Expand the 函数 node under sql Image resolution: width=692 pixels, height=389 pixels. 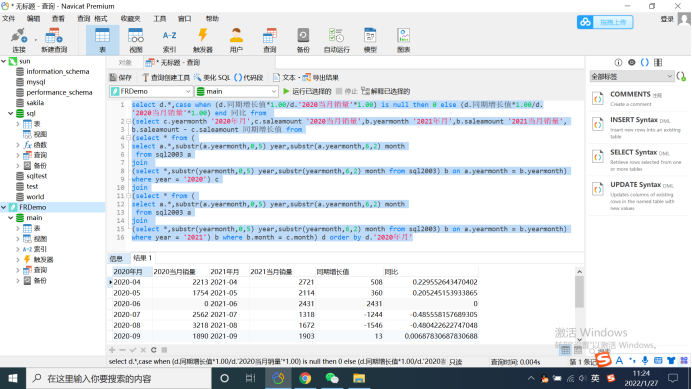pyautogui.click(x=18, y=145)
